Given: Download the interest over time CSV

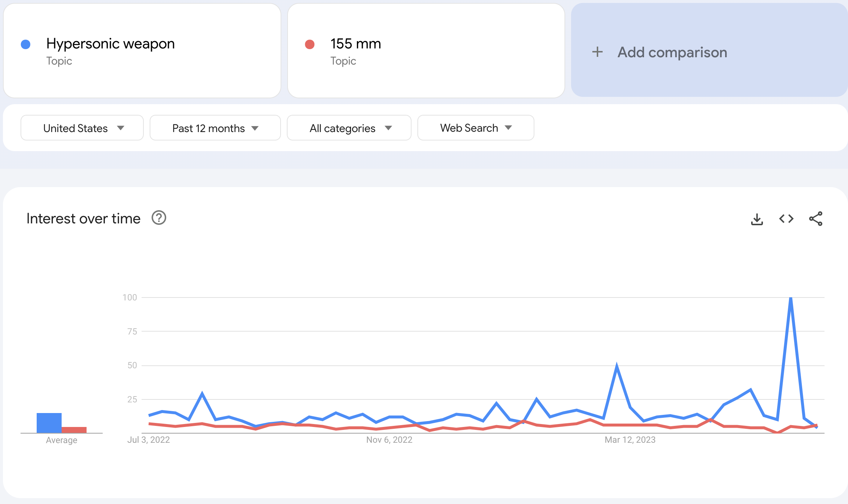Looking at the screenshot, I should tap(757, 219).
